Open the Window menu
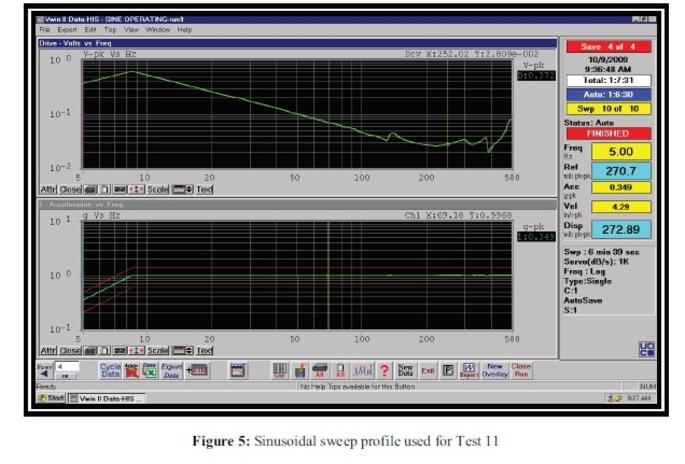The width and height of the screenshot is (685, 464). [x=158, y=30]
